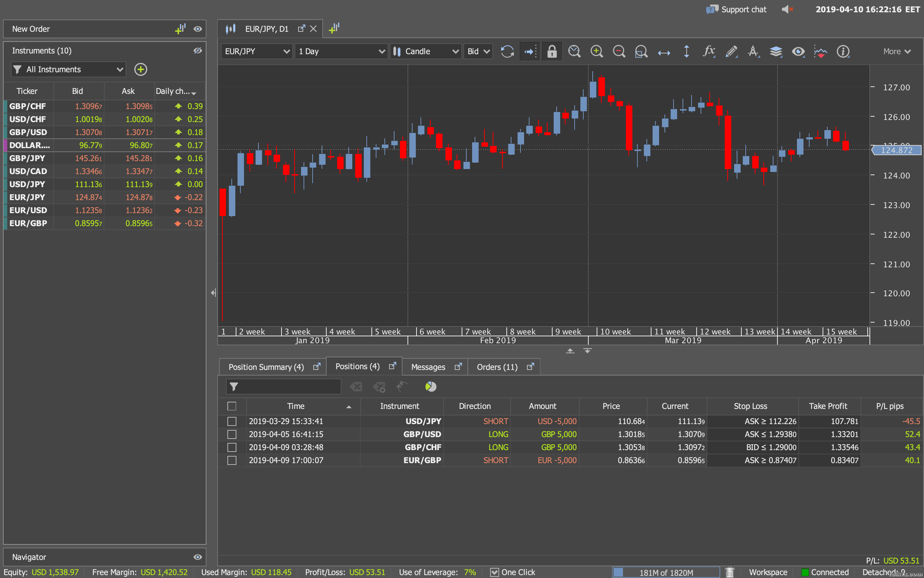Add instrument with the plus circle button
The height and width of the screenshot is (578, 924).
point(140,69)
